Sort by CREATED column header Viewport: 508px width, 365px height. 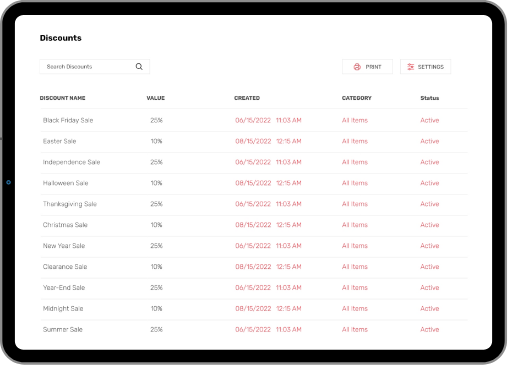247,98
